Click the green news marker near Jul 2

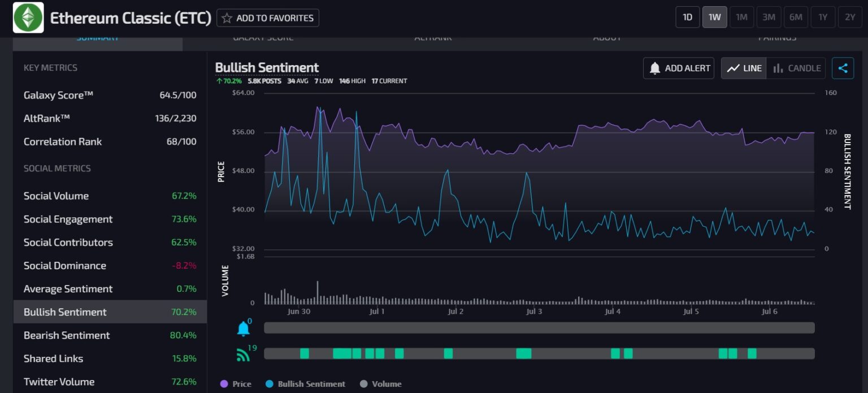(x=448, y=353)
